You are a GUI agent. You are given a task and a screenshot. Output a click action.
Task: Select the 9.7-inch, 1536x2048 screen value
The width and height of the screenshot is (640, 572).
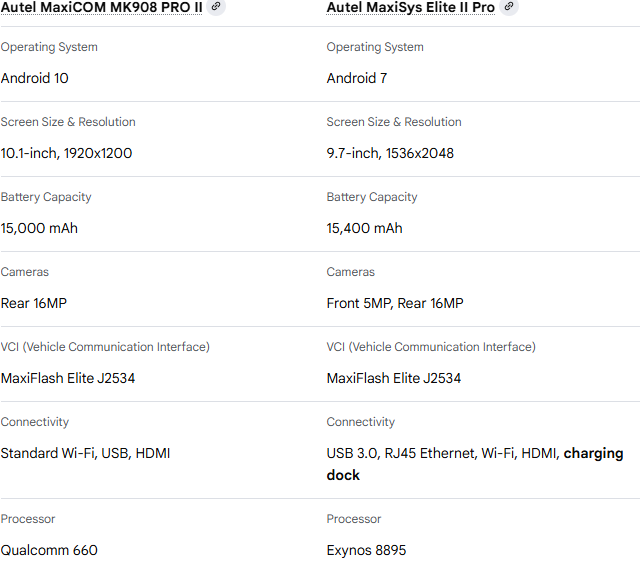[390, 153]
